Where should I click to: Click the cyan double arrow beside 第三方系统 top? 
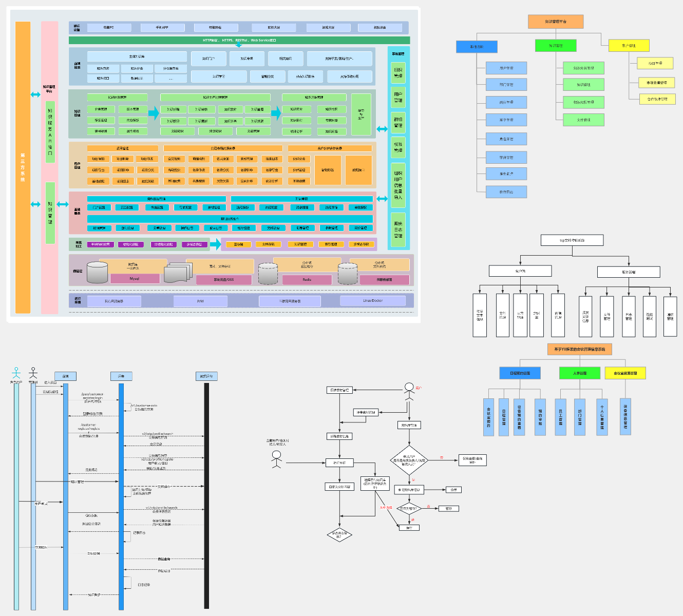[35, 94]
